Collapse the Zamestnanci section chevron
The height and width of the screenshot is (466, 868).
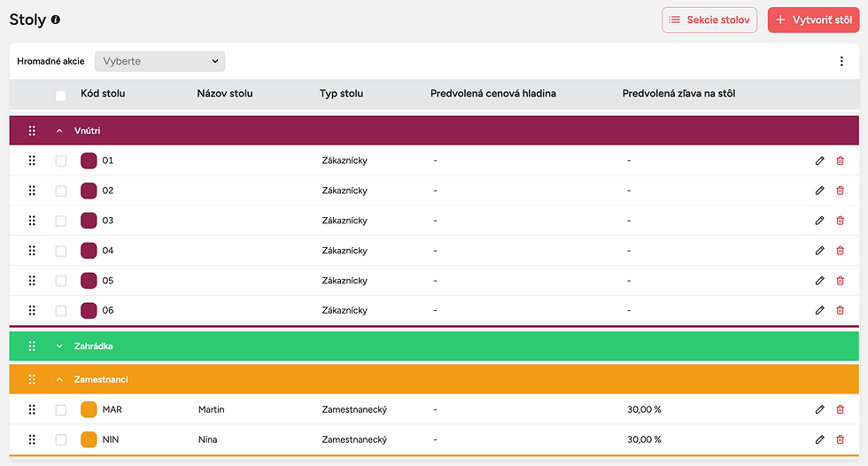click(59, 380)
